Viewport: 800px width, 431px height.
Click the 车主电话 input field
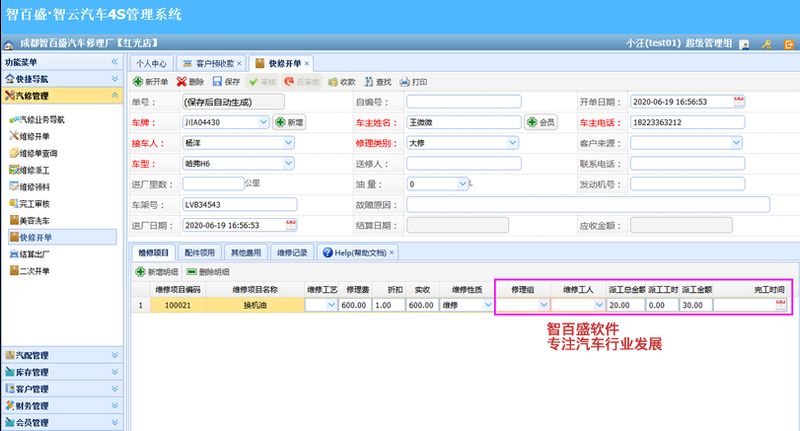[x=687, y=122]
